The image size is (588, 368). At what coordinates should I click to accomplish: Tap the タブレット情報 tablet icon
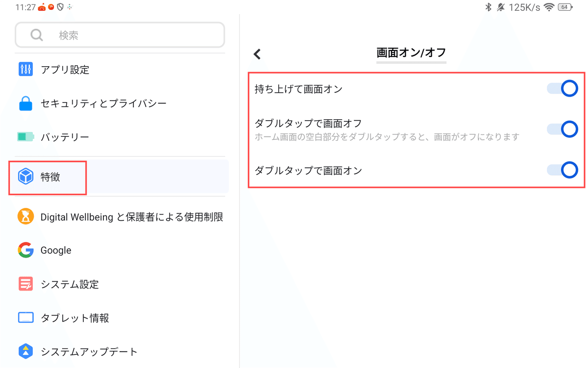pyautogui.click(x=25, y=318)
